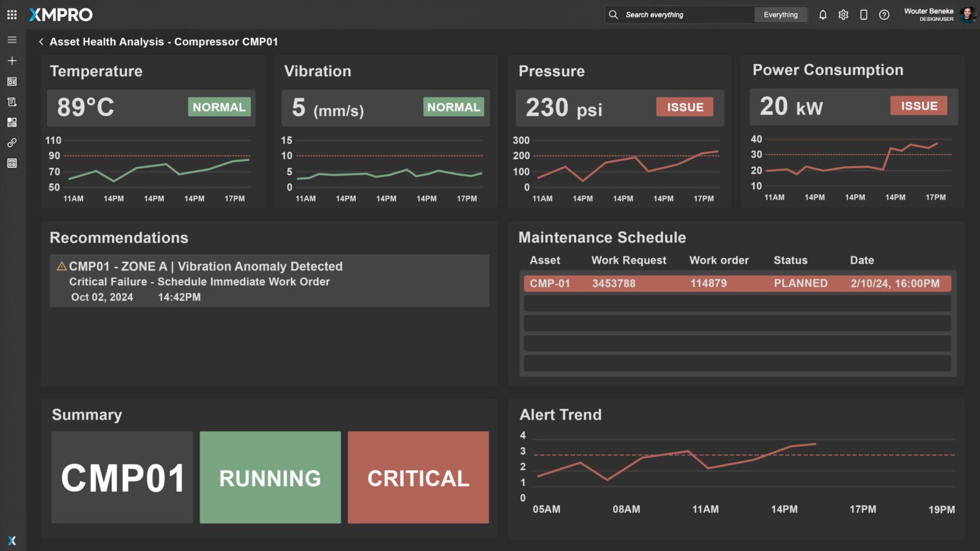Screen dimensions: 980x551
Task: Open the scroll-shaped recommendations sidebar icon
Action: click(x=12, y=102)
